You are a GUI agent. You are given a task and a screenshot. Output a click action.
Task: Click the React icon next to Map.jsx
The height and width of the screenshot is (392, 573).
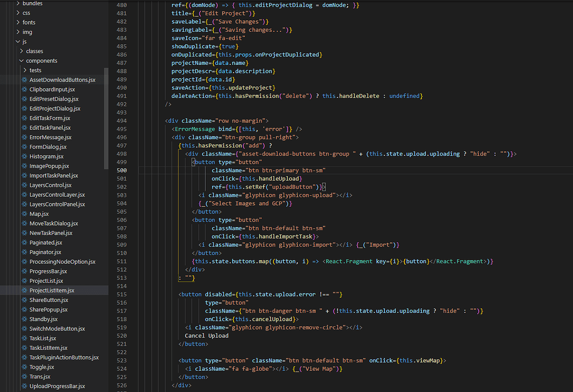click(24, 214)
